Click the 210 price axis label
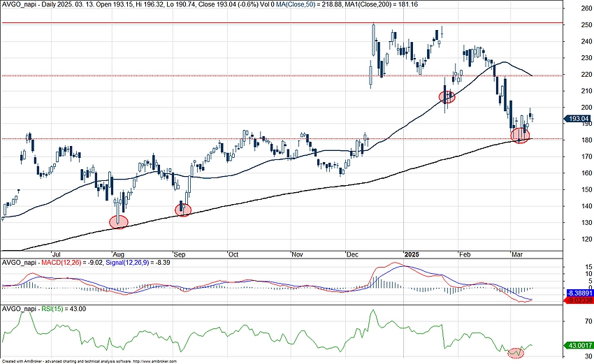Viewport: 594px width, 364px height. pyautogui.click(x=586, y=91)
